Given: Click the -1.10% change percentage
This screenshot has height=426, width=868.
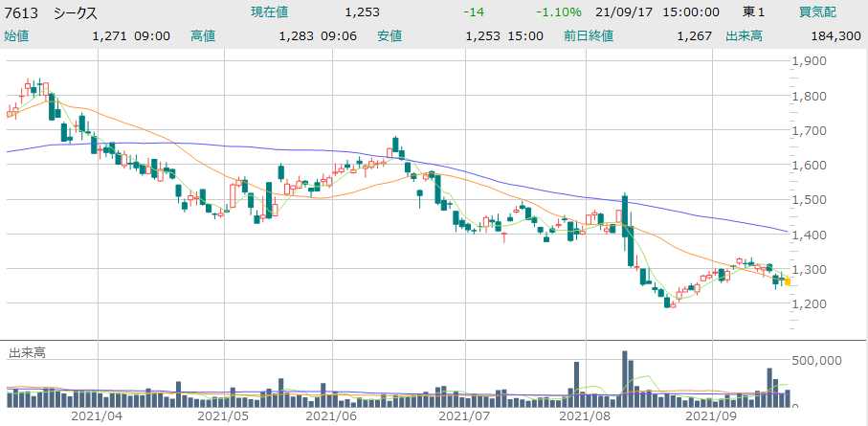Looking at the screenshot, I should (561, 12).
